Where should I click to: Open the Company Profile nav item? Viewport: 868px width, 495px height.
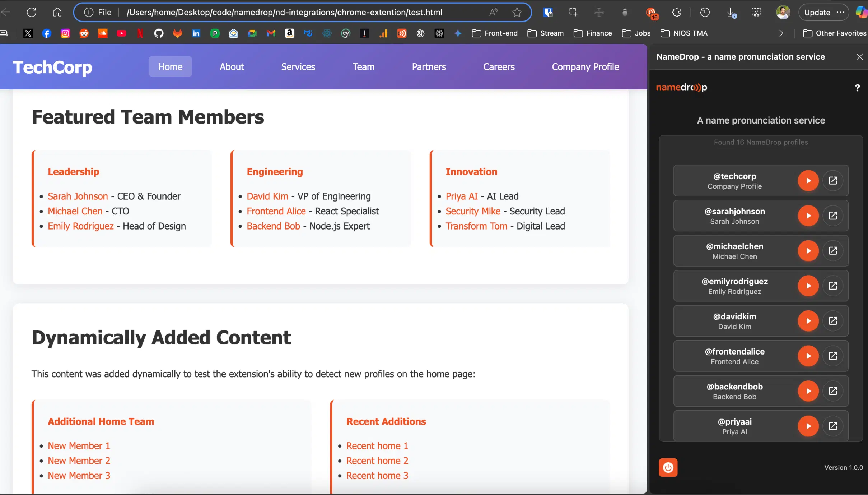[585, 67]
